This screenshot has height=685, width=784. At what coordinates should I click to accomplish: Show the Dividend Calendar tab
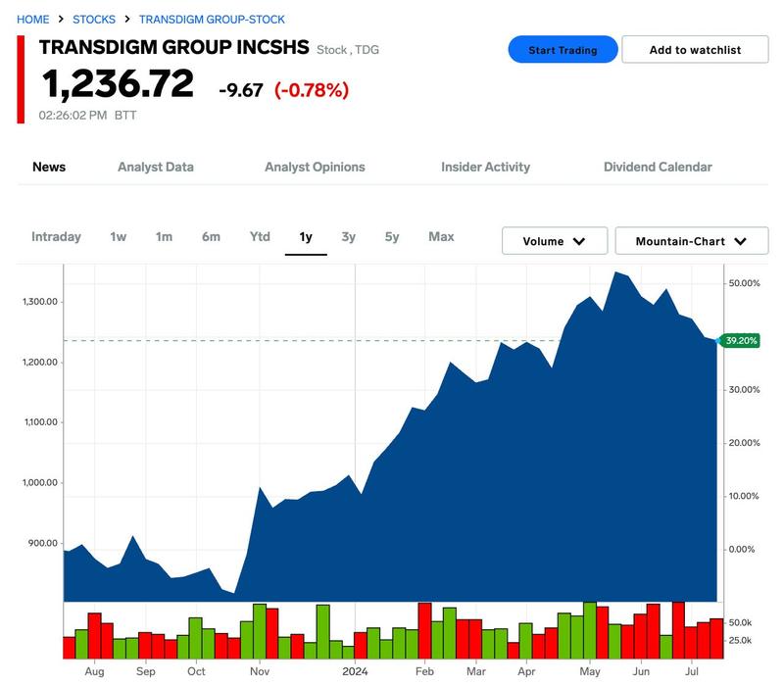click(x=658, y=167)
